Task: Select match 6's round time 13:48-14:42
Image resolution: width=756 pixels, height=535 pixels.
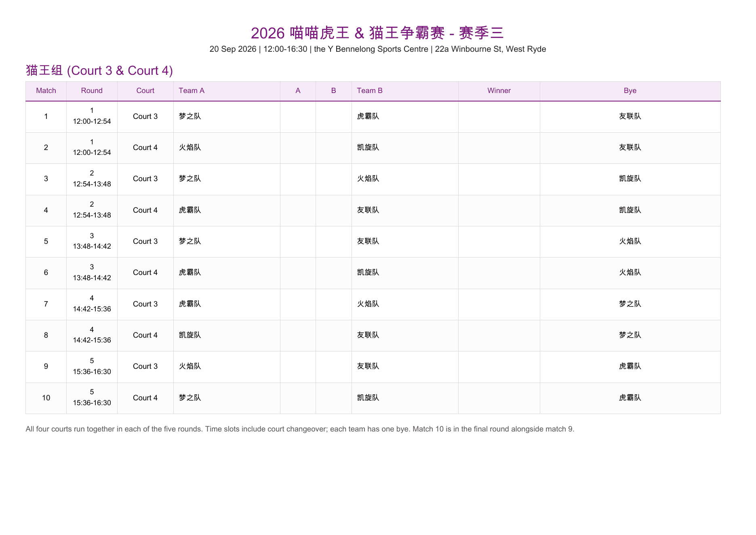Action: pyautogui.click(x=92, y=278)
